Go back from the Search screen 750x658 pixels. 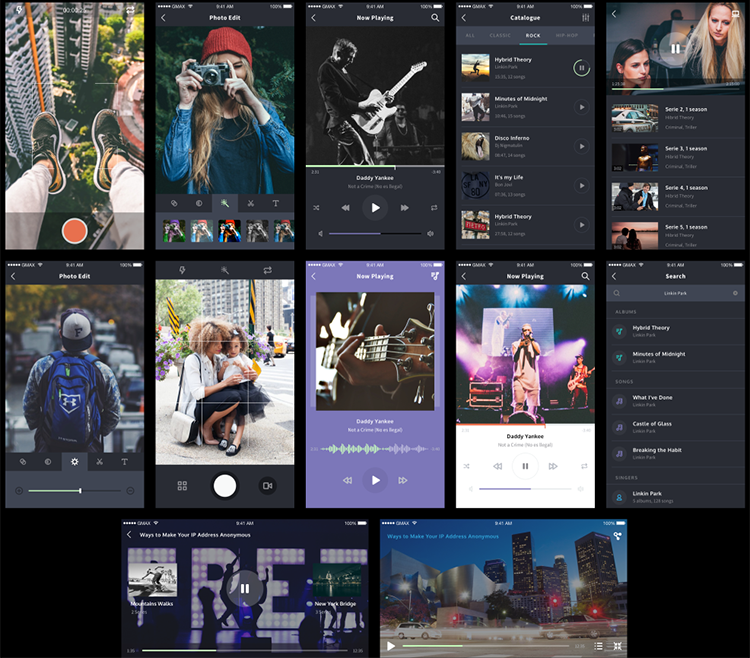[614, 276]
